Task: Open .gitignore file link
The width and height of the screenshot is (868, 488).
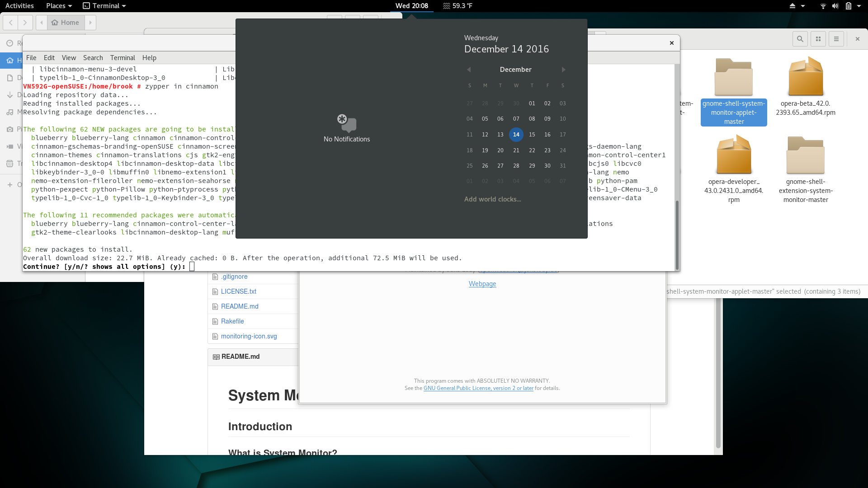Action: point(234,277)
